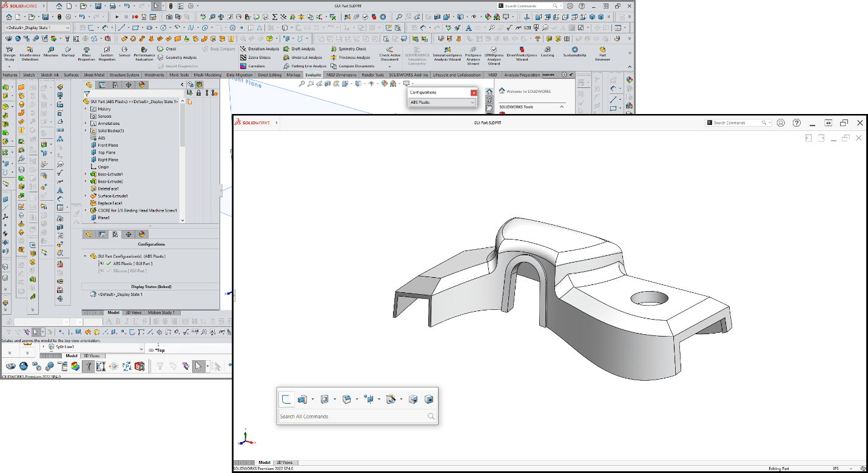868x473 pixels.
Task: Expand the Annotations node
Action: tap(86, 124)
